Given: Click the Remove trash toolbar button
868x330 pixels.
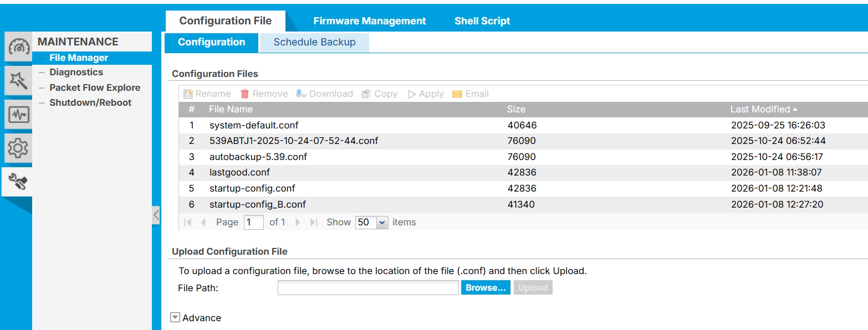Looking at the screenshot, I should [264, 94].
